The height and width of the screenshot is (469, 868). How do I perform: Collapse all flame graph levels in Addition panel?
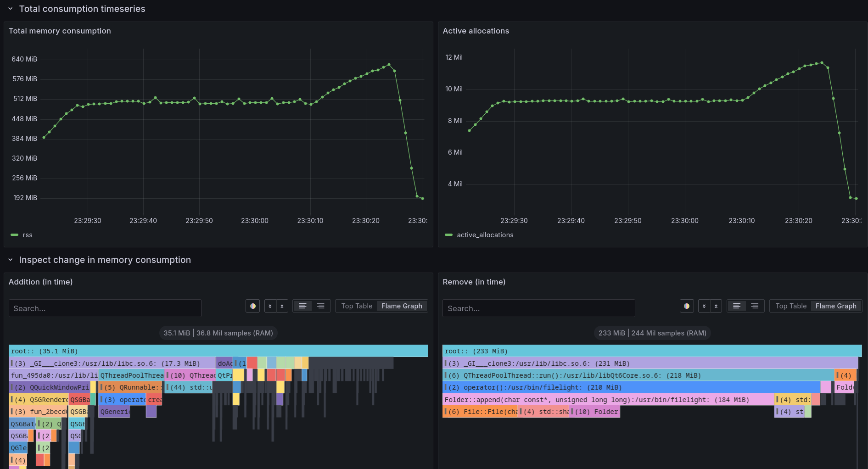click(x=282, y=306)
